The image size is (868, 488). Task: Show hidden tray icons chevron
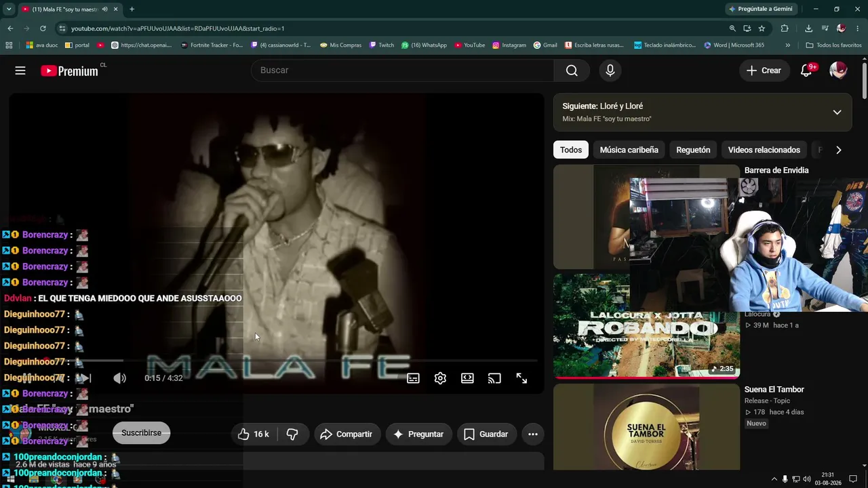point(774,479)
